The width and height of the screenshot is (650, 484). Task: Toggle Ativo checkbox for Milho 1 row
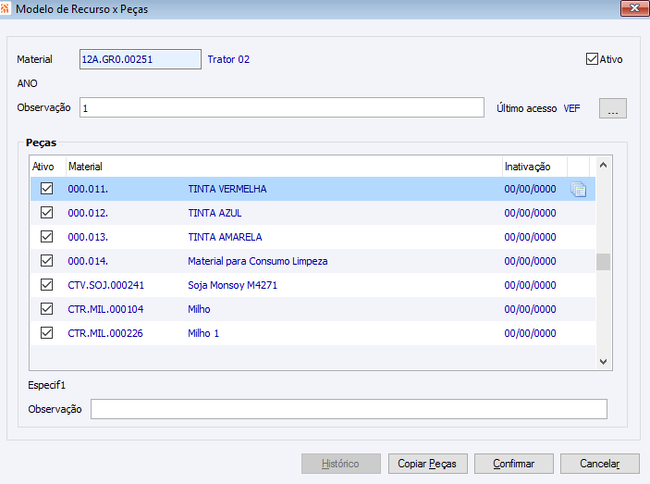tap(47, 333)
